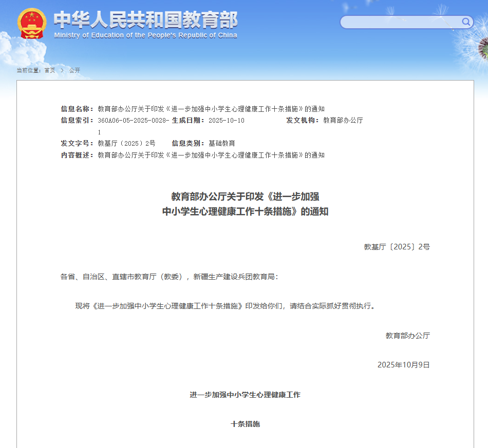Viewport: 488px width, 448px height.
Task: Select the 信息索引 number 360A06-05-2025-0028
Action: tap(133, 121)
